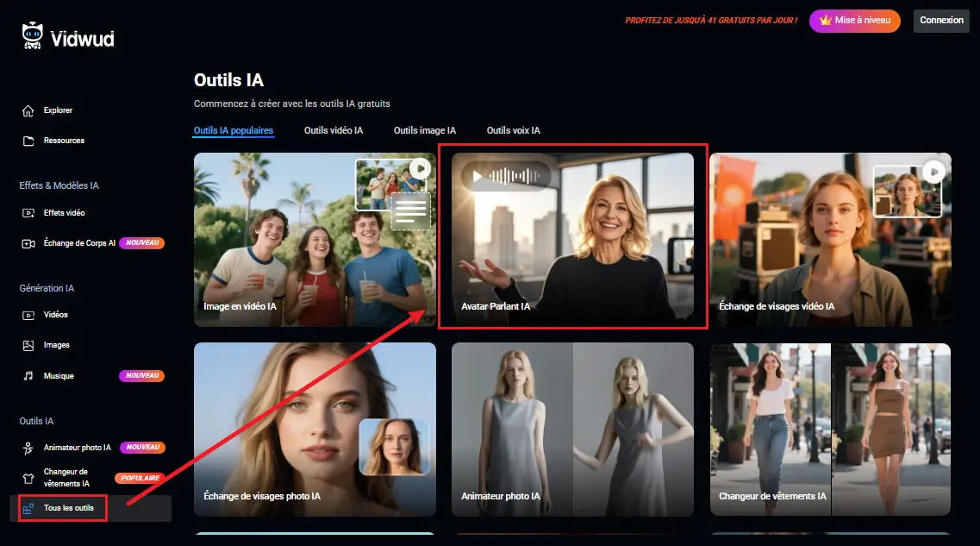Click the Connexion button

941,21
